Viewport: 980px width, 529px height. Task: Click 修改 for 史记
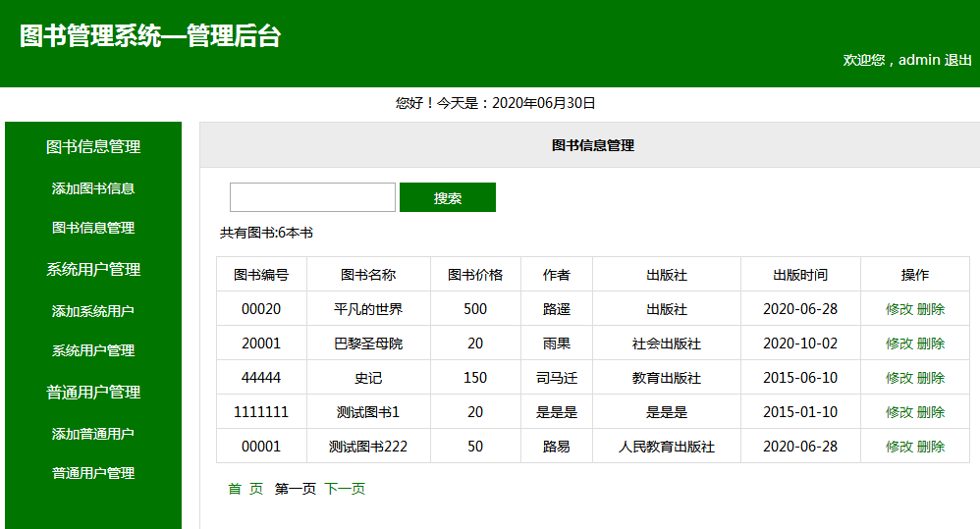coord(899,378)
